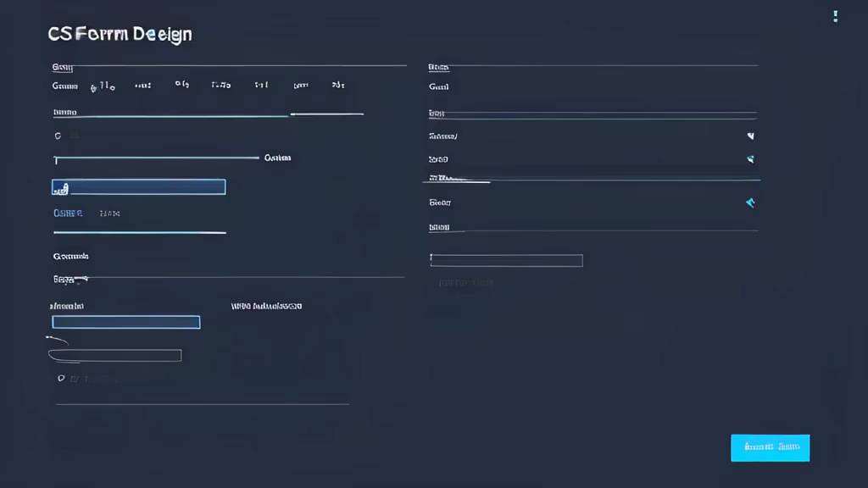The height and width of the screenshot is (488, 868).
Task: Expand the white dropdown arrow in right column
Action: click(750, 136)
